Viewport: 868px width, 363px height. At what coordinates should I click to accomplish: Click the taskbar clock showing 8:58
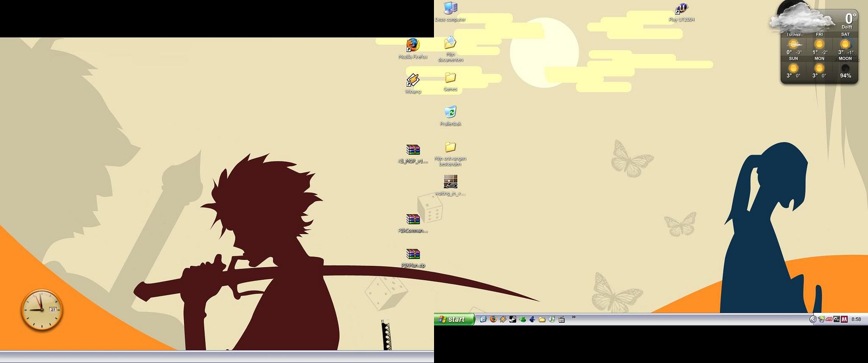coord(856,319)
